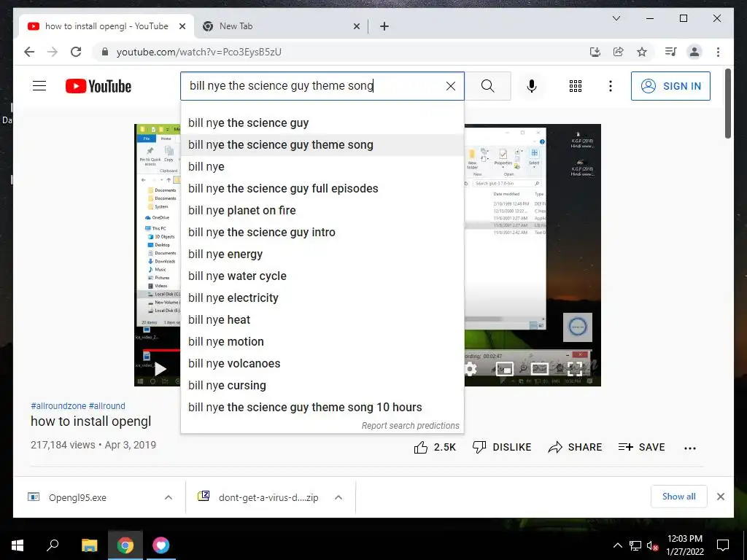Go back with the browser back arrow
This screenshot has width=747, height=560.
29,52
